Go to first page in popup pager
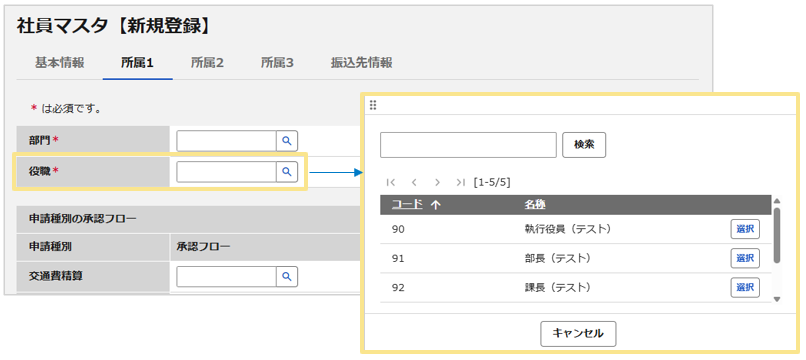The image size is (806, 360). click(x=391, y=182)
